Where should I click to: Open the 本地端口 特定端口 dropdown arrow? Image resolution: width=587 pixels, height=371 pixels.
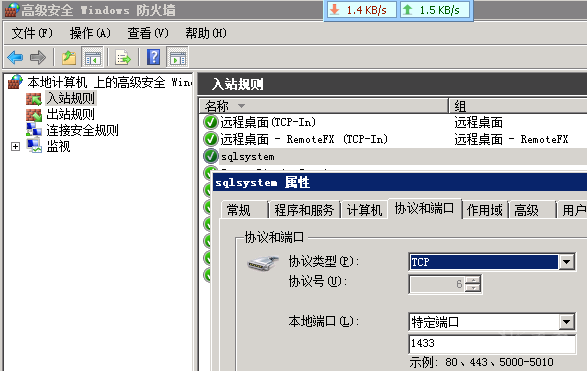(566, 322)
